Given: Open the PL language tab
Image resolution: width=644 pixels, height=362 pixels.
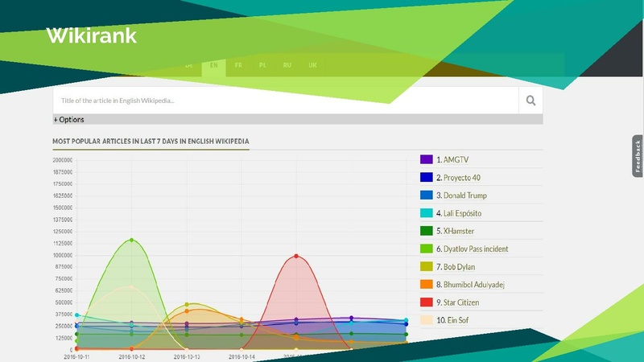Looking at the screenshot, I should pyautogui.click(x=262, y=65).
